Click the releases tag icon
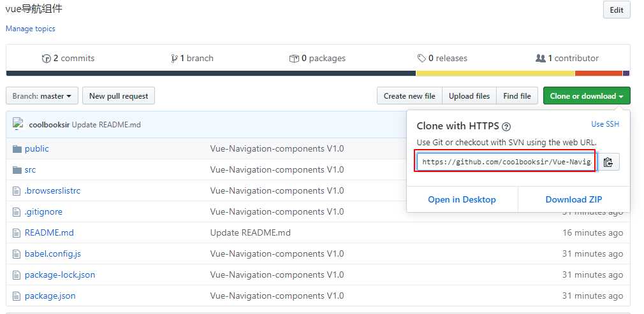The height and width of the screenshot is (314, 644). click(421, 59)
